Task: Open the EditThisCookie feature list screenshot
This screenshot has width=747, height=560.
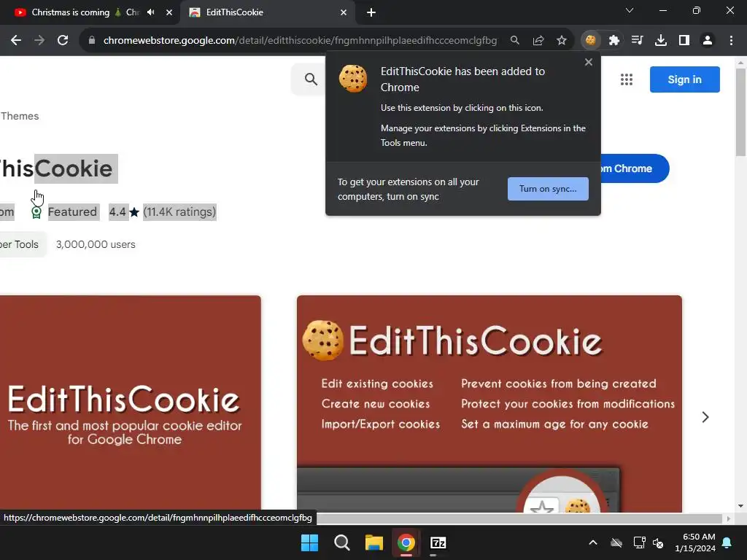Action: 489,404
